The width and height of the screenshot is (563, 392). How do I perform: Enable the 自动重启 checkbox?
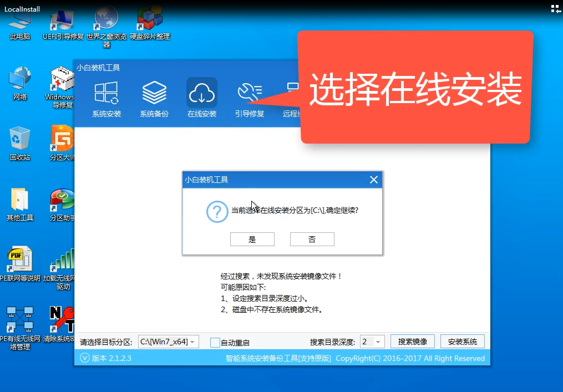214,341
